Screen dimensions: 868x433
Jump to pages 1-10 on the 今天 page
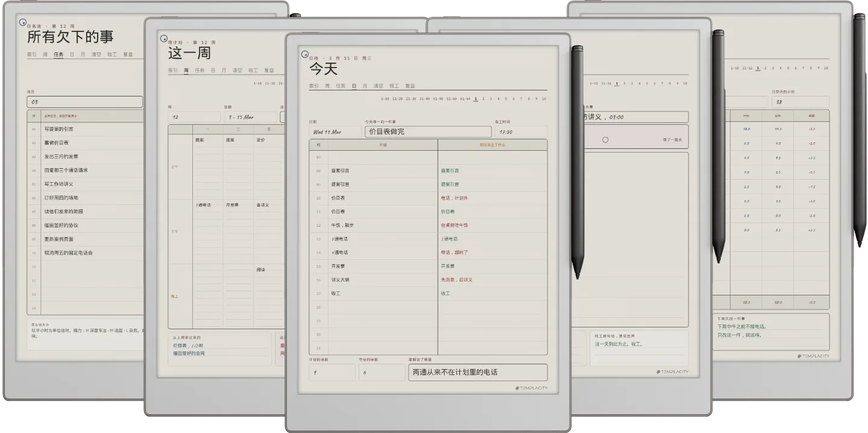click(386, 98)
